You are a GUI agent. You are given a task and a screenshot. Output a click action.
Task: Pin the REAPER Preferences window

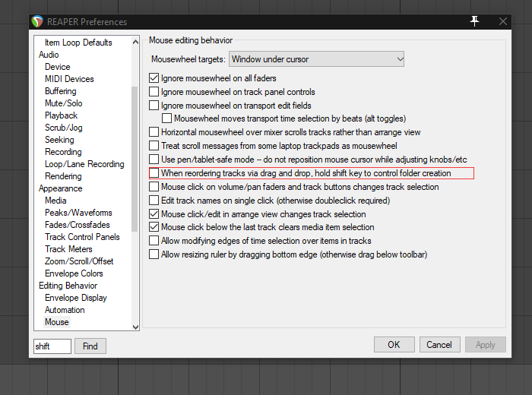[x=474, y=21]
